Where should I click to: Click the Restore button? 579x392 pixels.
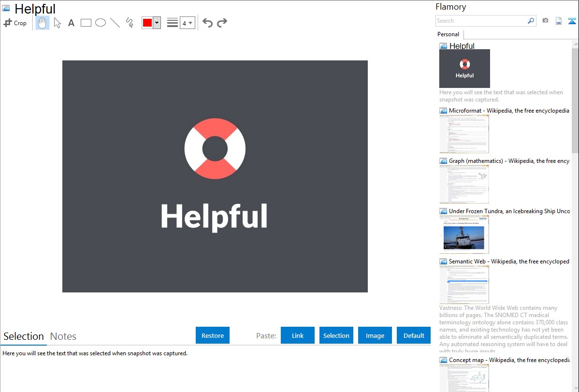coord(213,335)
